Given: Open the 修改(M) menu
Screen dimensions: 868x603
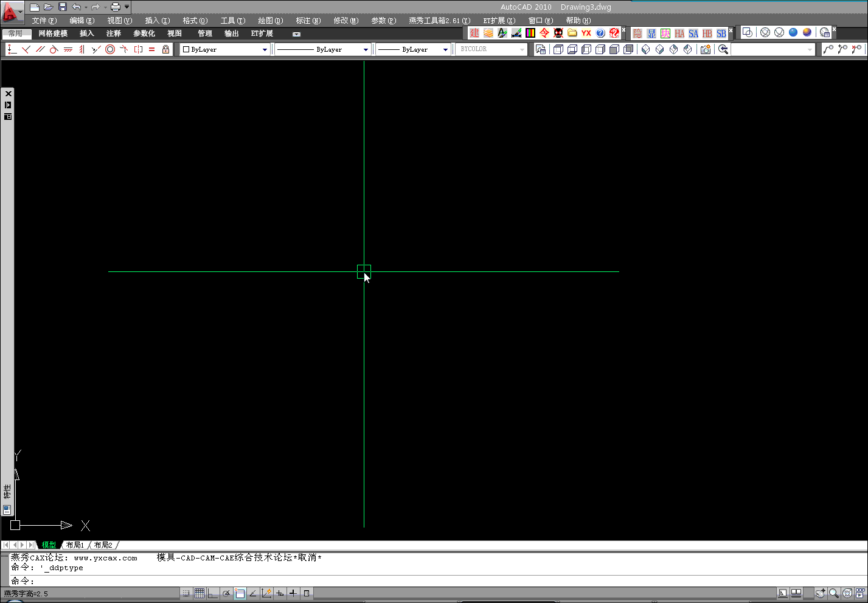Looking at the screenshot, I should click(x=345, y=21).
